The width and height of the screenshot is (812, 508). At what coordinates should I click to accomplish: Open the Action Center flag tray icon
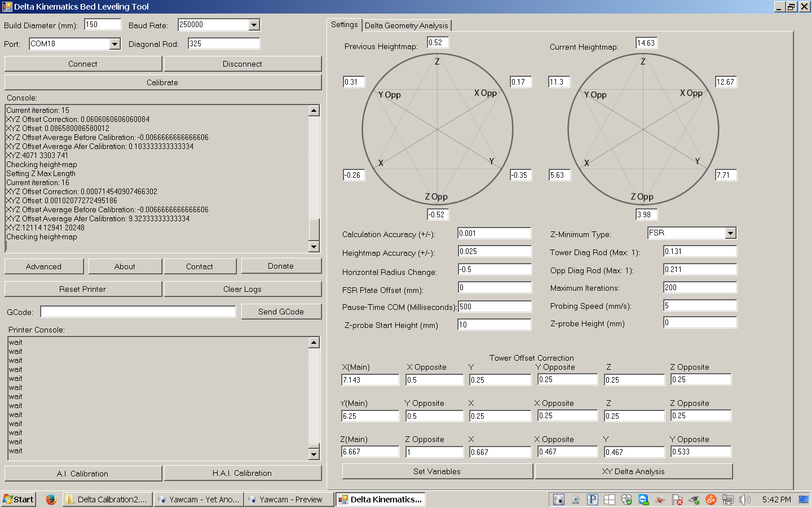tap(677, 500)
